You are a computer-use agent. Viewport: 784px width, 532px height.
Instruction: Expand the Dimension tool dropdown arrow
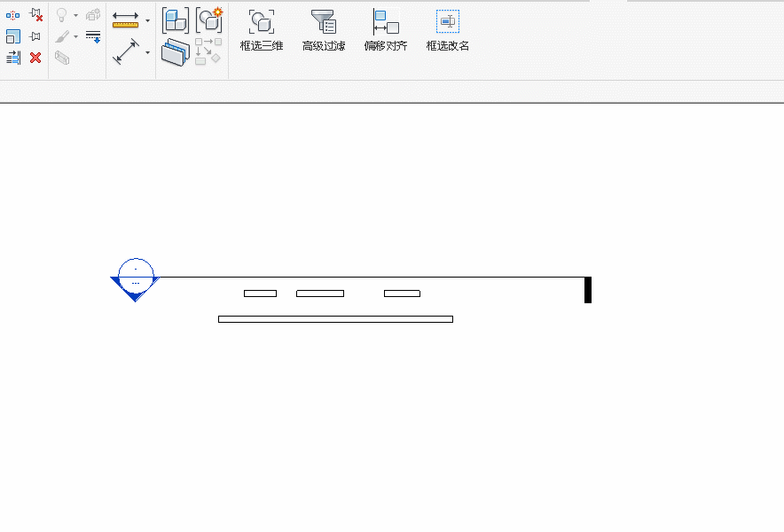tap(147, 52)
